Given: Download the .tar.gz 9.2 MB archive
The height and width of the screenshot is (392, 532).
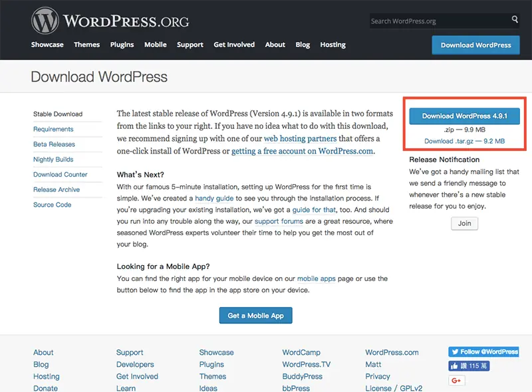Looking at the screenshot, I should (464, 141).
